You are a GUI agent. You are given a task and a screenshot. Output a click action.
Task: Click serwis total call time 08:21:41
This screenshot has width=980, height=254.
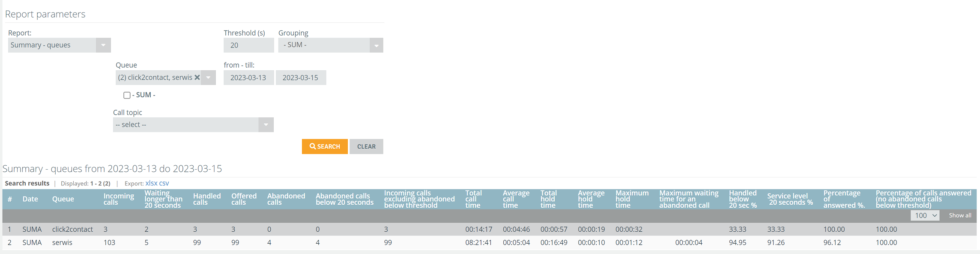point(478,242)
